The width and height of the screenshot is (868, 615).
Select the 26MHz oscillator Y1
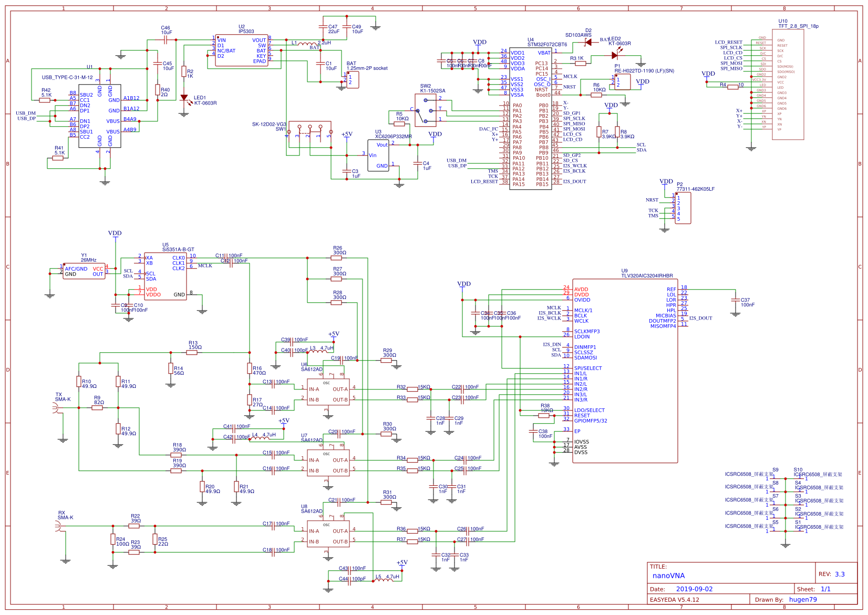(x=84, y=271)
